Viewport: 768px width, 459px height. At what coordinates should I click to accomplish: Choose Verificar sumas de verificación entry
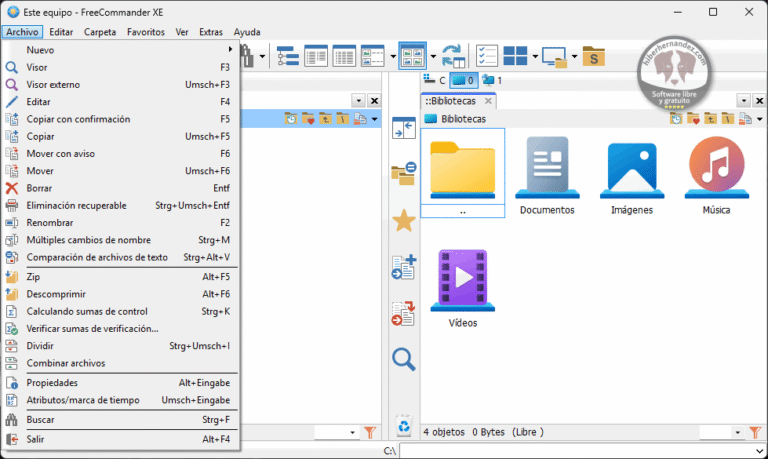[120, 328]
